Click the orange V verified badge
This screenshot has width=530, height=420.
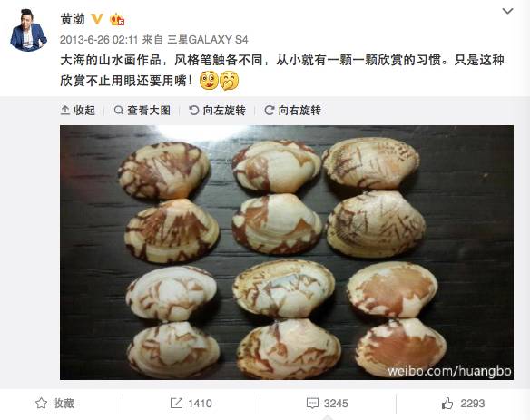click(x=97, y=19)
